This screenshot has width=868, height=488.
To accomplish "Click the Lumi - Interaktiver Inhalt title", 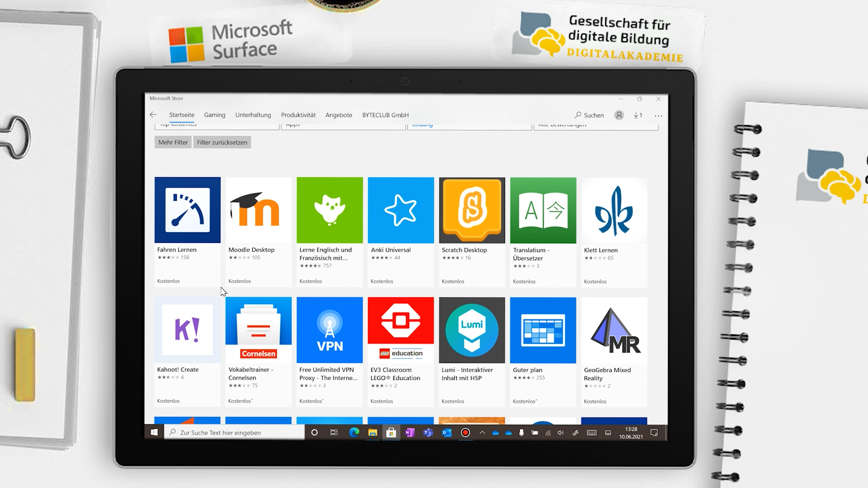I will pyautogui.click(x=467, y=374).
